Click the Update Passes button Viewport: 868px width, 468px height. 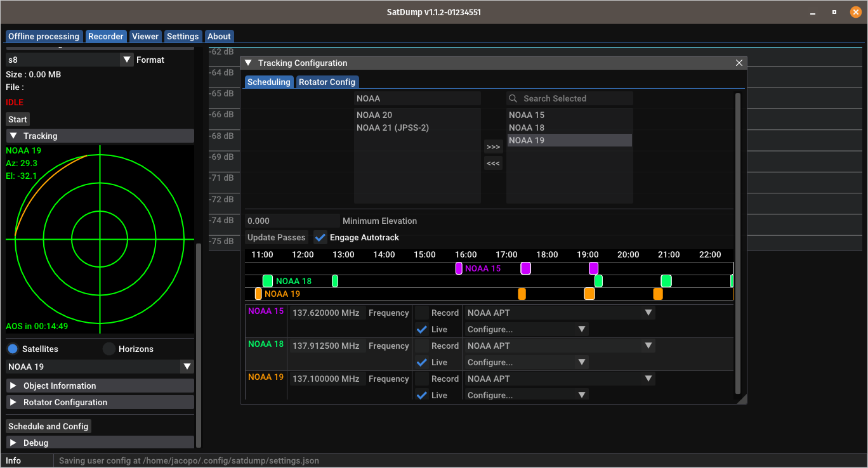click(x=277, y=237)
